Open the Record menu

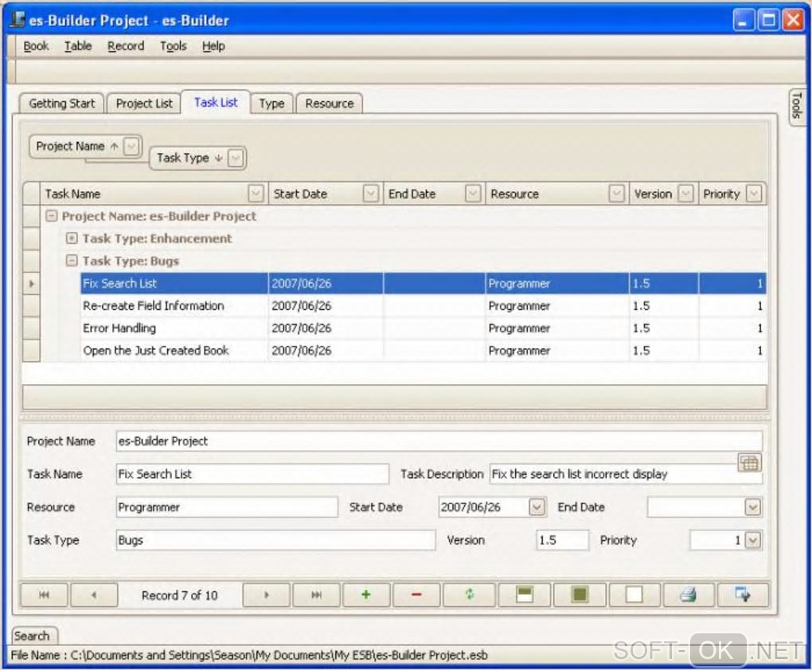coord(125,46)
